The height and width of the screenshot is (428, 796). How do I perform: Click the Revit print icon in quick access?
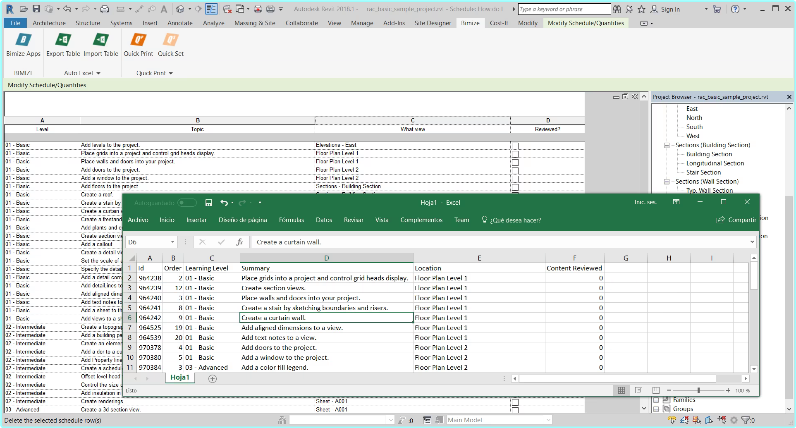pyautogui.click(x=104, y=9)
